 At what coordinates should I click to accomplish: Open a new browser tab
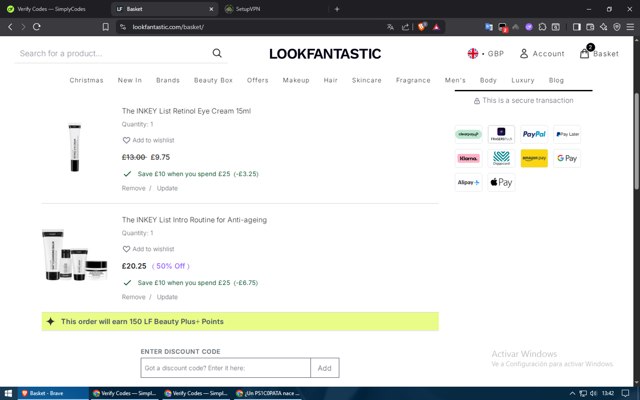pos(337,9)
